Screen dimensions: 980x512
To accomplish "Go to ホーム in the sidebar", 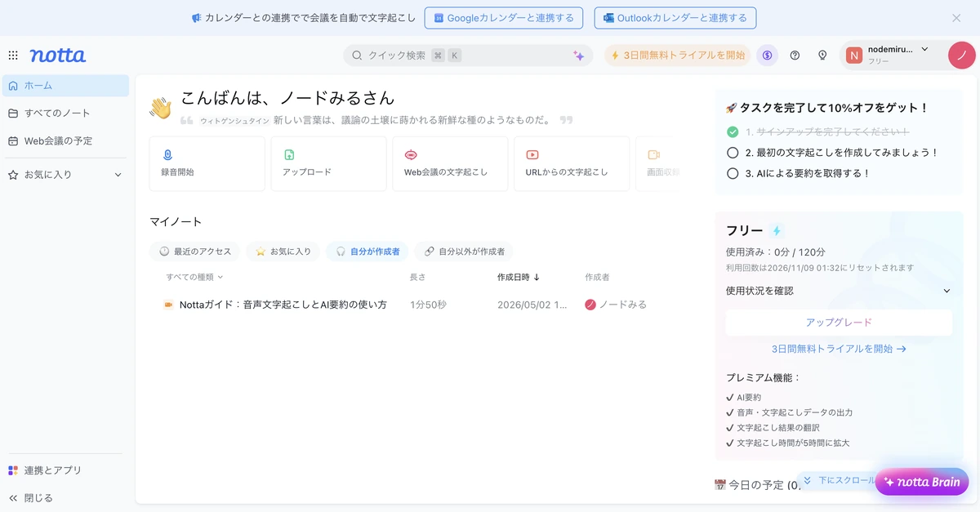I will coord(65,86).
